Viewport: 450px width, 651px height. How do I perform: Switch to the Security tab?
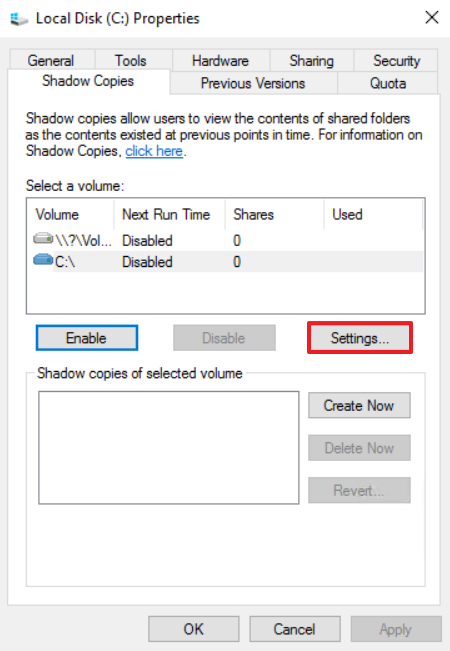point(396,61)
